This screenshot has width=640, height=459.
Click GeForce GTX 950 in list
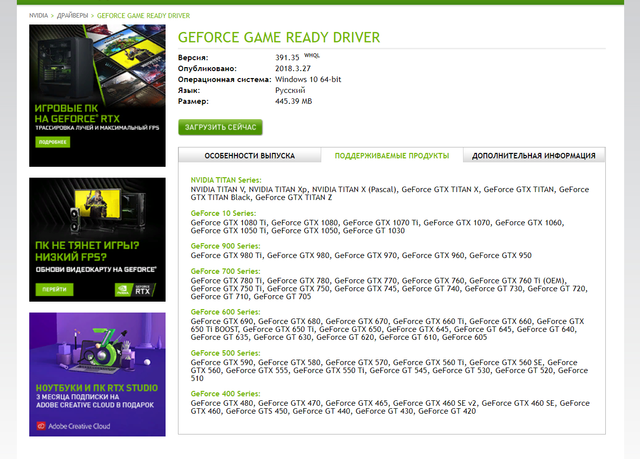click(500, 255)
